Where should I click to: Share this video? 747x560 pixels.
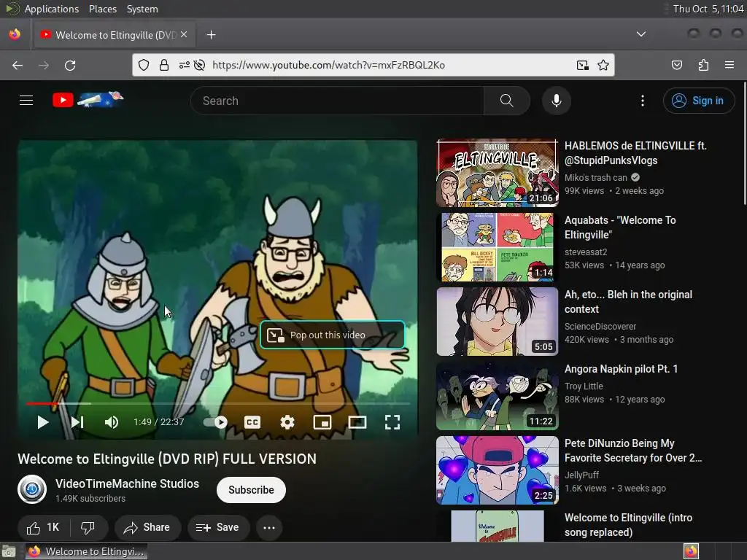(147, 528)
